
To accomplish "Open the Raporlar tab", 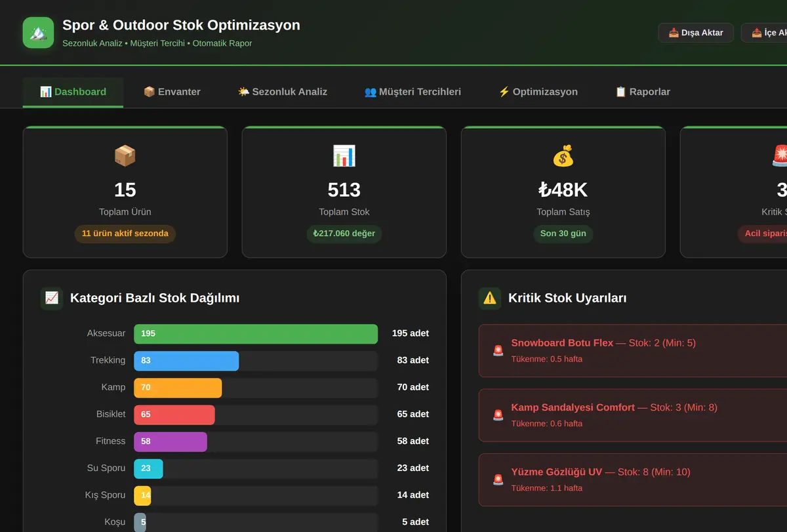I will (x=643, y=92).
